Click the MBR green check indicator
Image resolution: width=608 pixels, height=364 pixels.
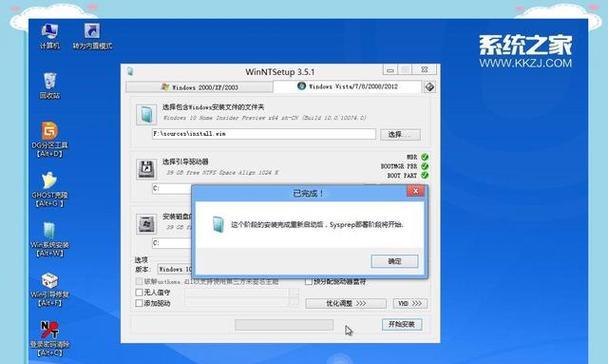tap(425, 157)
